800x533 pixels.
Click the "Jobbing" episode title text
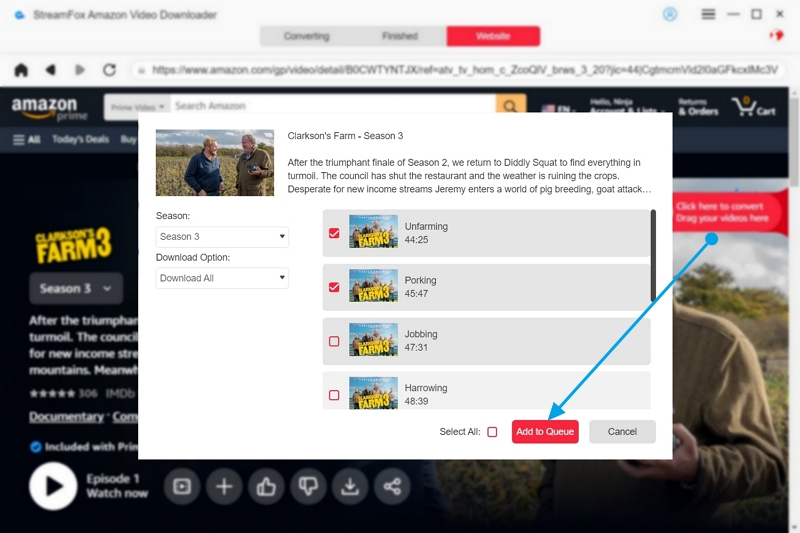(x=421, y=334)
